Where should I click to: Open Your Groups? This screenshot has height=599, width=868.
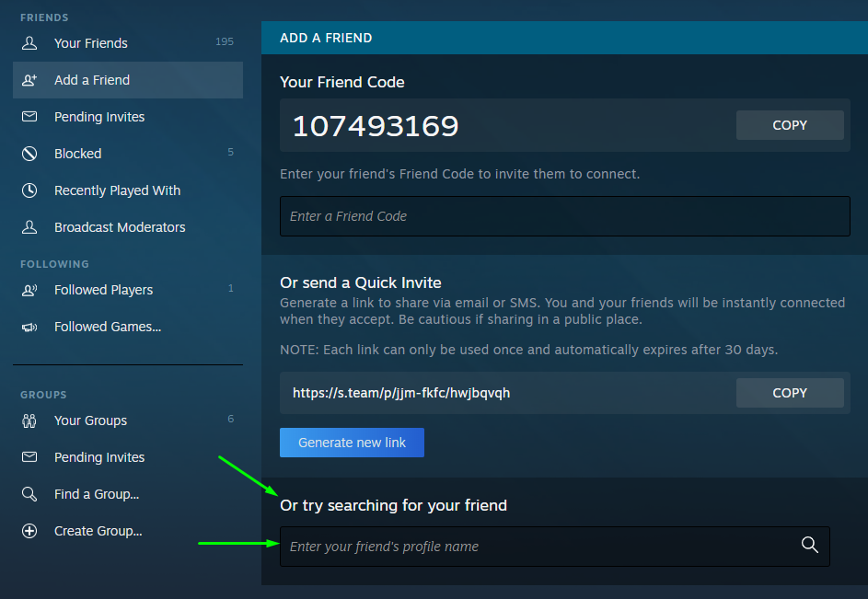(x=128, y=420)
